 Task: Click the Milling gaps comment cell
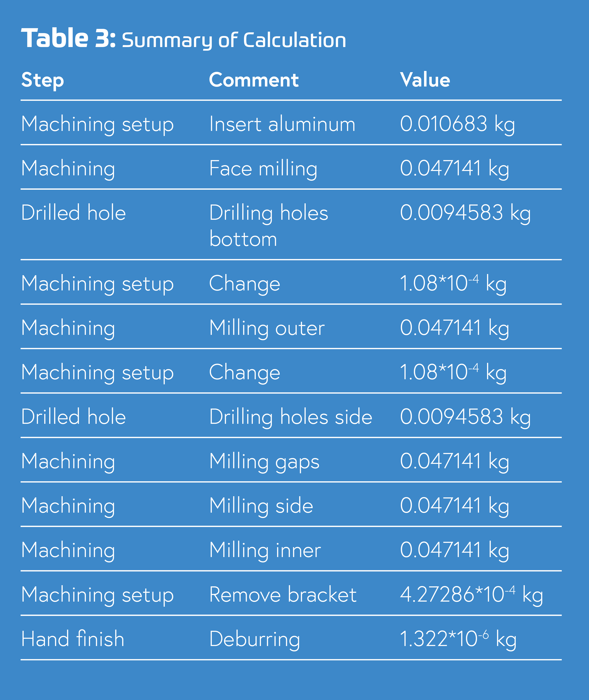tap(264, 462)
